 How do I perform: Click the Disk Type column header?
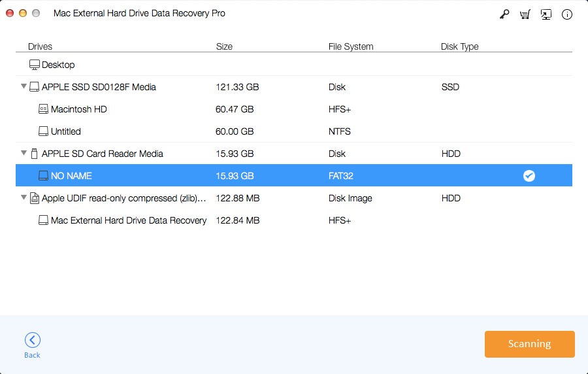(459, 46)
